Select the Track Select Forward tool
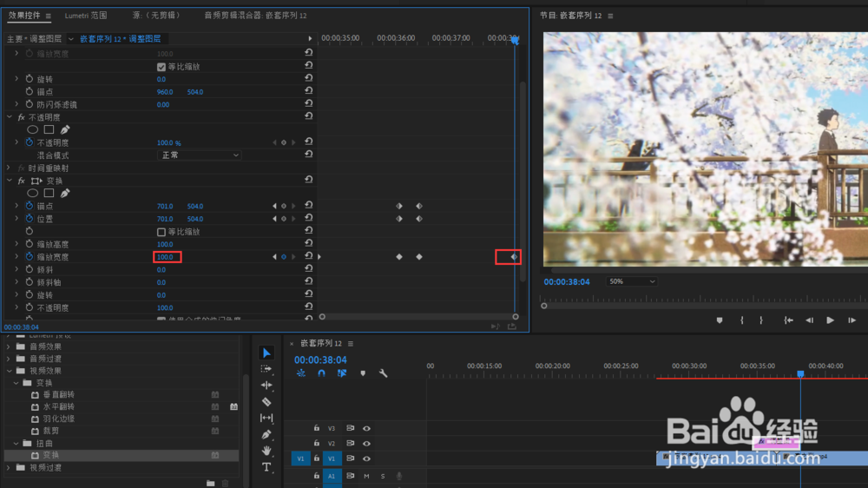The width and height of the screenshot is (868, 488). coord(266,369)
